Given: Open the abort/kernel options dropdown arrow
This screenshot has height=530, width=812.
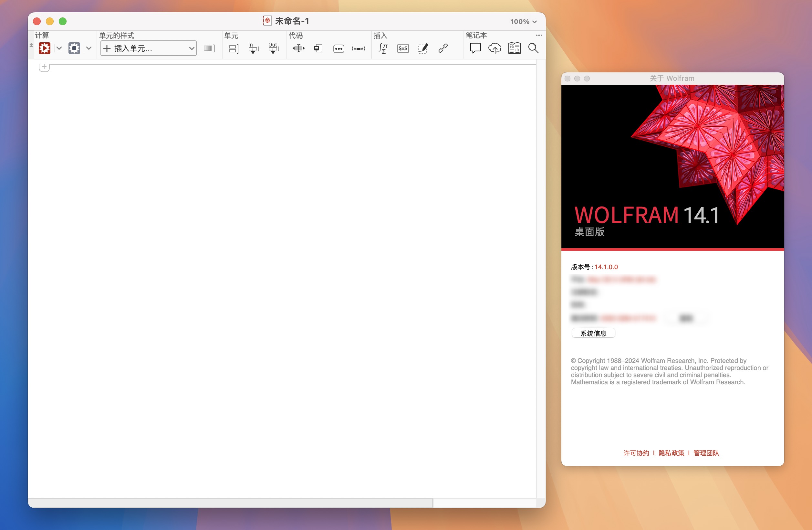Looking at the screenshot, I should pos(89,48).
